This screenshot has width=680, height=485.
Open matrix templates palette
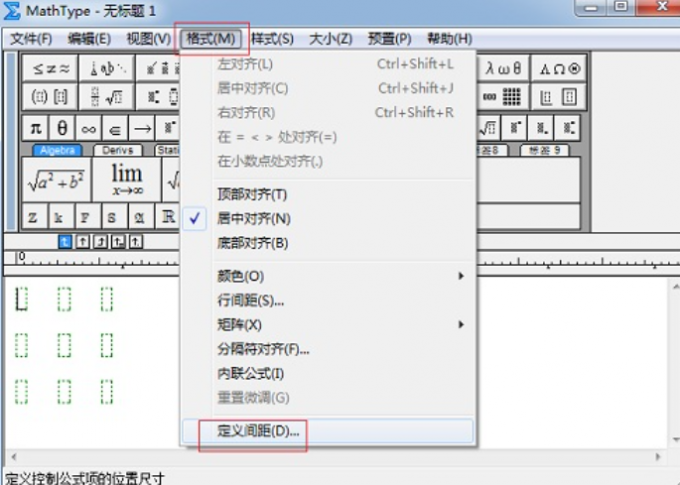503,96
